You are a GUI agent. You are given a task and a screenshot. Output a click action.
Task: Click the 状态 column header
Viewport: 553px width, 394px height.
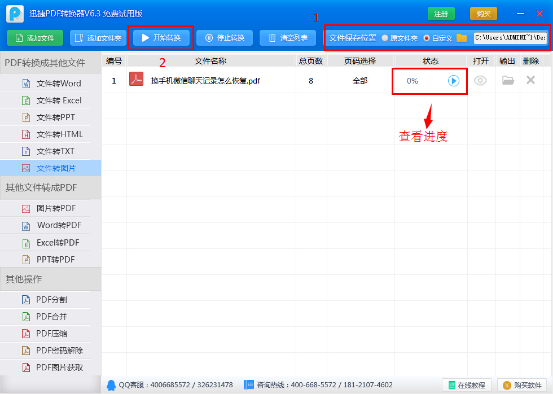431,61
